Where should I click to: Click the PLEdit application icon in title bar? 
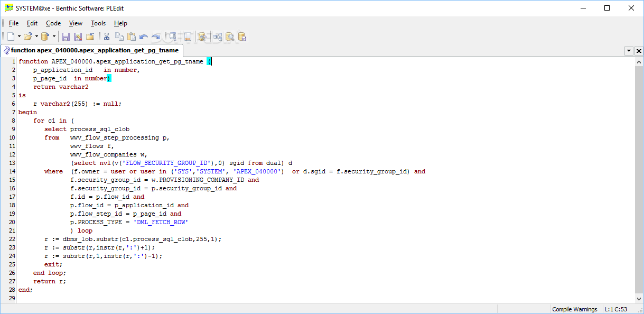(x=8, y=8)
